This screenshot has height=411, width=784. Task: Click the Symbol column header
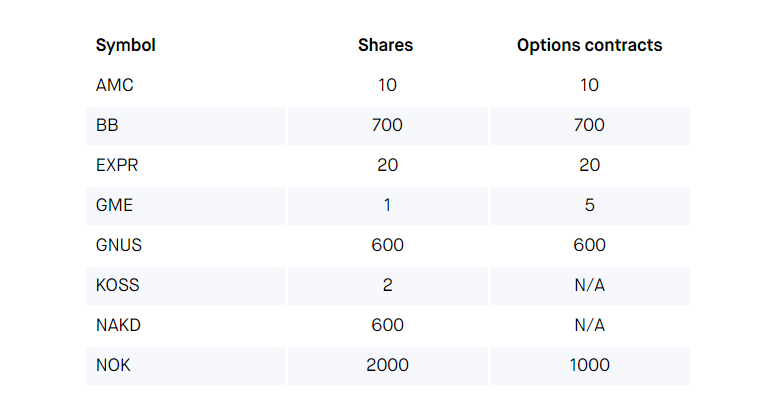click(126, 45)
